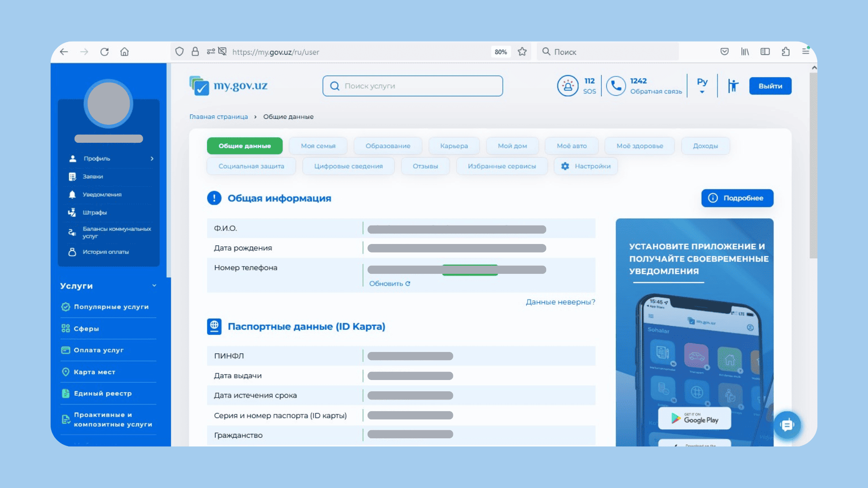868x488 pixels.
Task: Bookmark page with the star icon
Action: [x=522, y=52]
